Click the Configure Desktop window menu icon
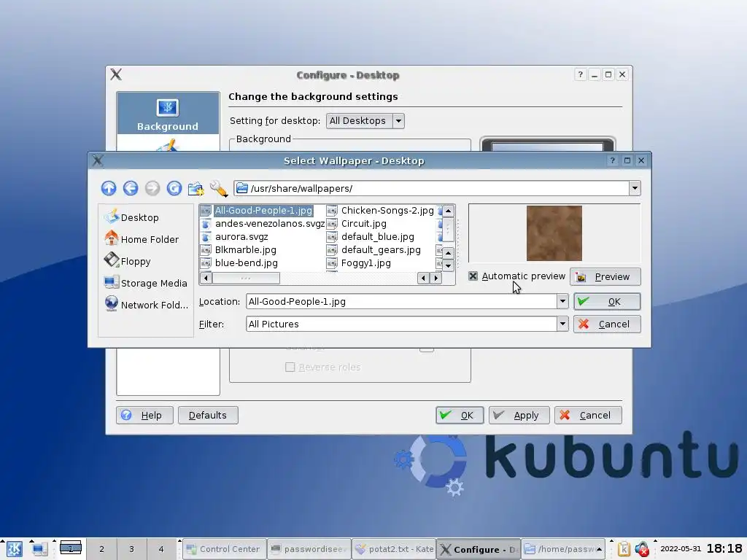 [116, 74]
